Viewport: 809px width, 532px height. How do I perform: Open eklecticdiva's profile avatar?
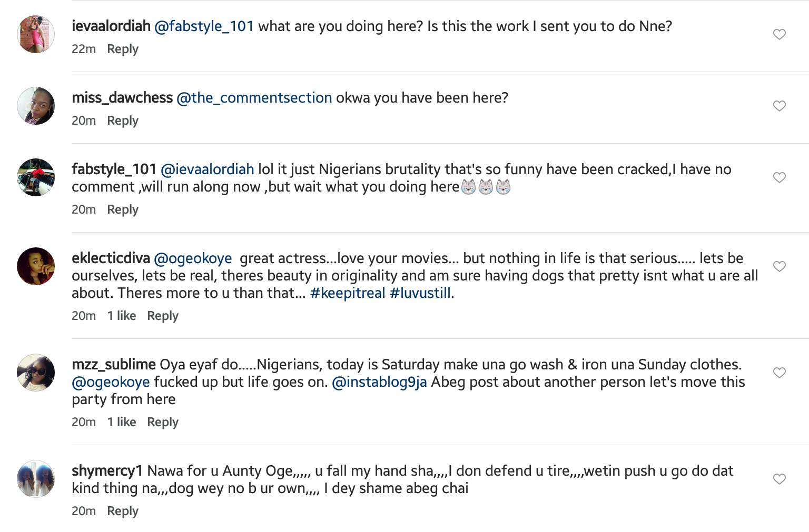click(x=36, y=267)
